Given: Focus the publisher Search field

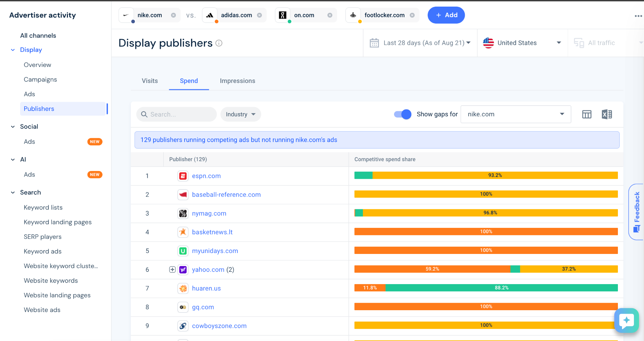Looking at the screenshot, I should [176, 114].
